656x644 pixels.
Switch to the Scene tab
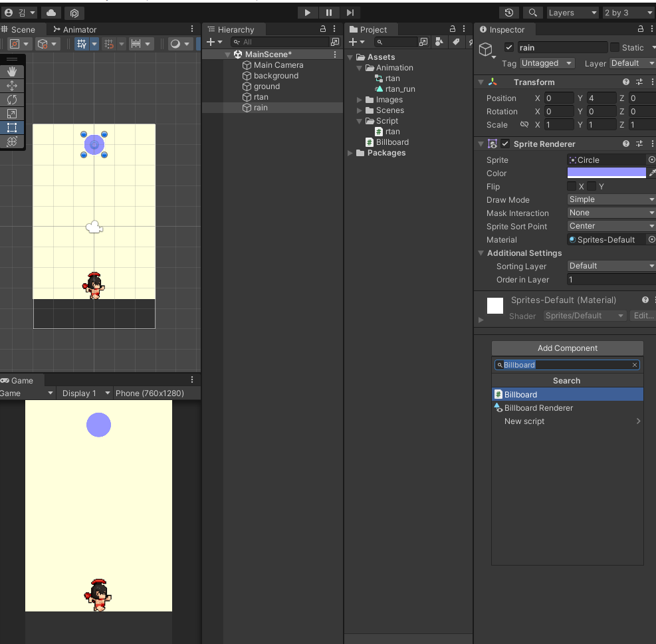(x=19, y=30)
